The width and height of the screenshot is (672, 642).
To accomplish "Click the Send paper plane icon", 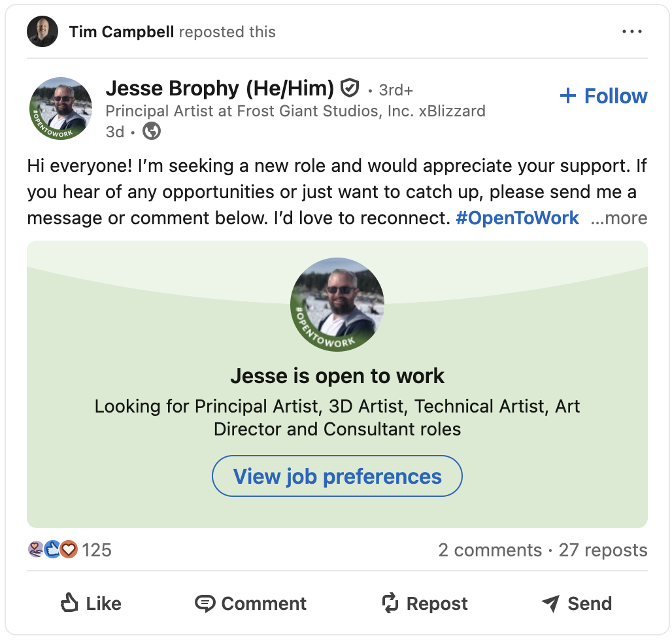I will tap(550, 603).
